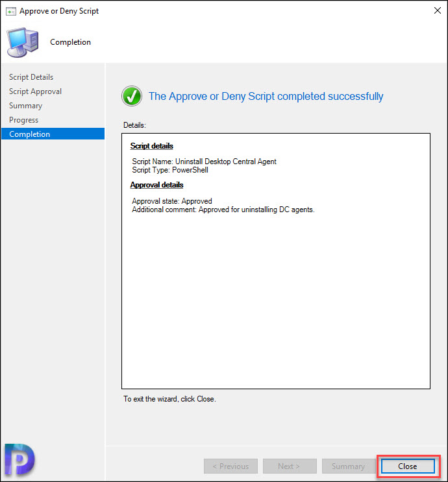The width and height of the screenshot is (448, 482).
Task: Click 'To exit the wizard, click Close.' text
Action: pyautogui.click(x=170, y=399)
